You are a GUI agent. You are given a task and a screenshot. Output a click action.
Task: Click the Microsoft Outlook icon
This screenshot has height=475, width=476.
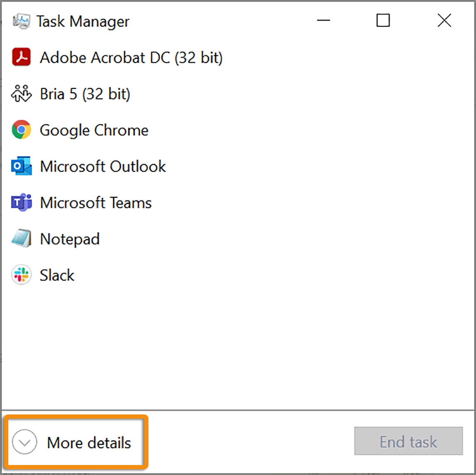[21, 166]
